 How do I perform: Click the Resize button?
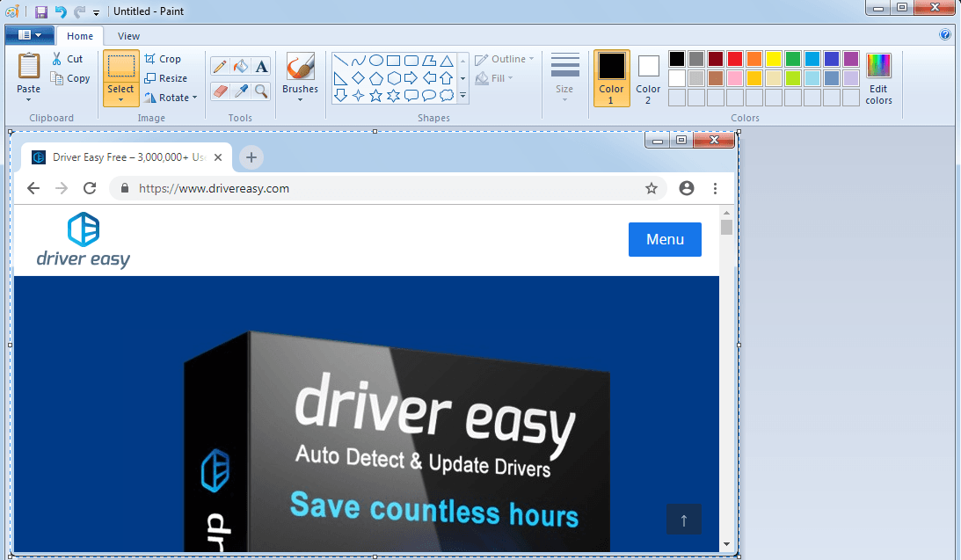tap(165, 78)
